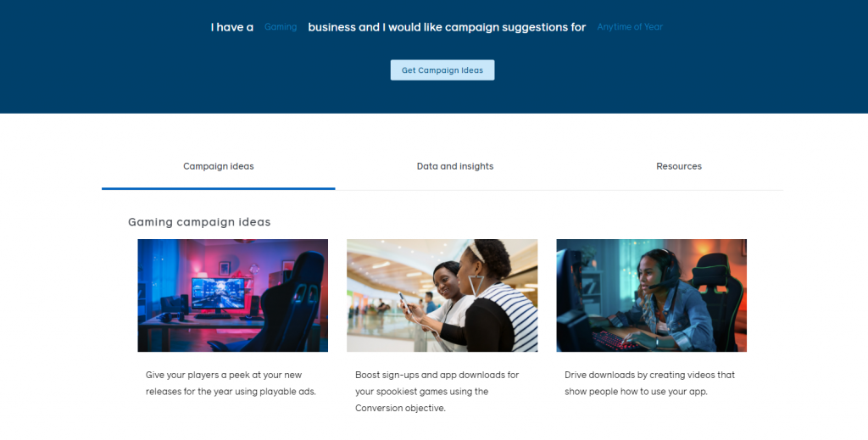Image resolution: width=868 pixels, height=440 pixels.
Task: Open the gamer with headset image
Action: (x=651, y=295)
